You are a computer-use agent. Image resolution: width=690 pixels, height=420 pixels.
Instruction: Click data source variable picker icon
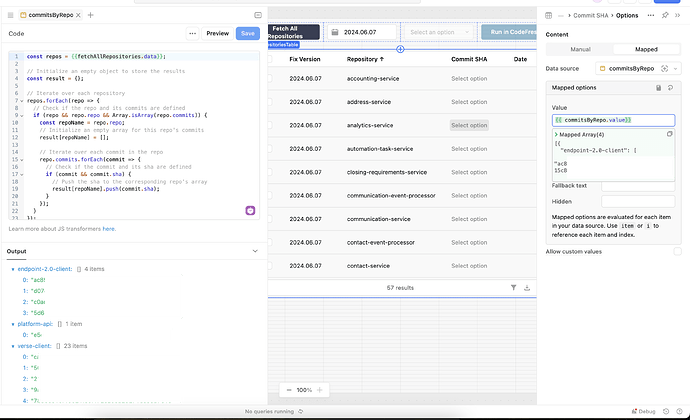coord(664,69)
